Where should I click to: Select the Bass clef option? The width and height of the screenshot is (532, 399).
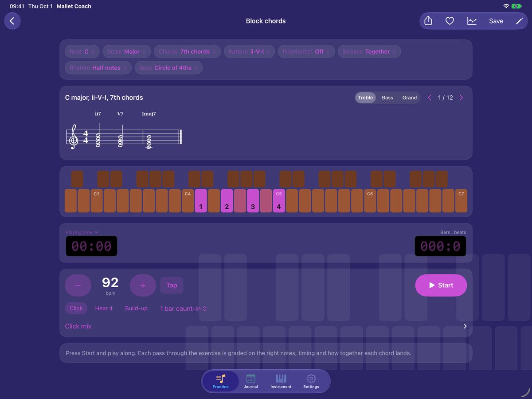tap(387, 98)
